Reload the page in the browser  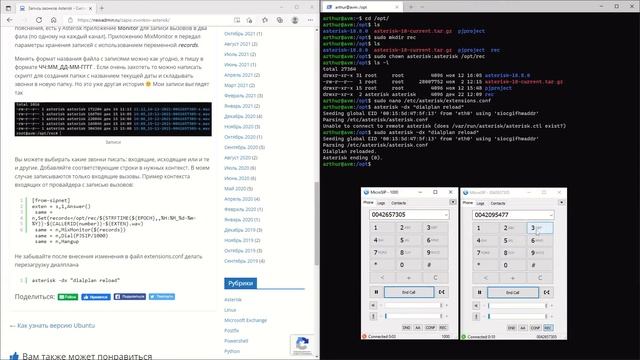pos(39,20)
